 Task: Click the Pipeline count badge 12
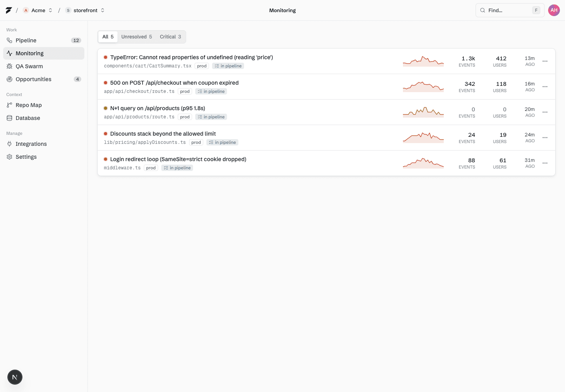click(76, 40)
